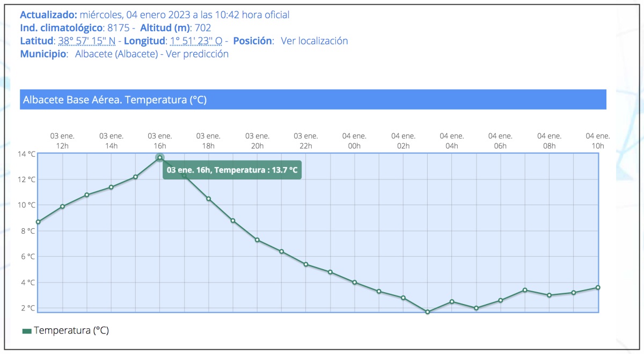Select the last data point at 04 ene. 10h
Screen dimensions: 644x354
598,287
